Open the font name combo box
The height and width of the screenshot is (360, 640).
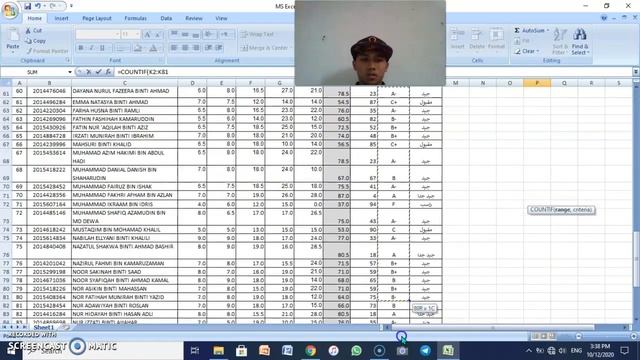(98, 34)
